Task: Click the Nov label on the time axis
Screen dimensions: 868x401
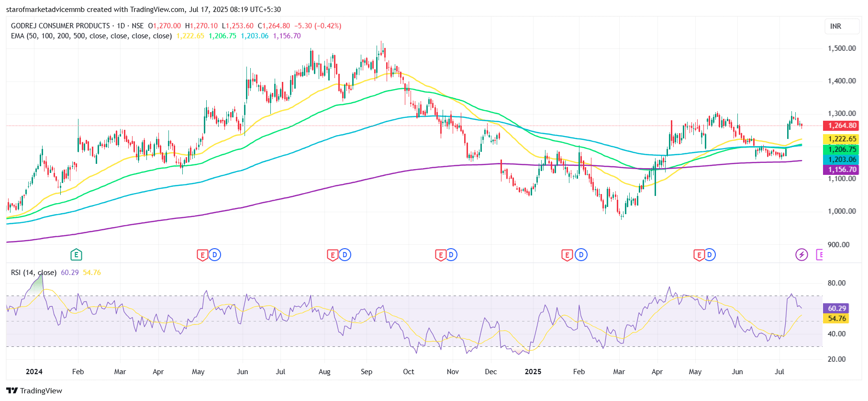Action: point(453,372)
